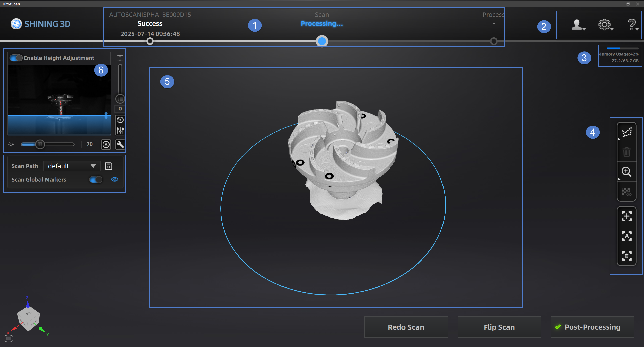The width and height of the screenshot is (644, 347).
Task: Toggle Scan Global Markers switch
Action: point(96,179)
